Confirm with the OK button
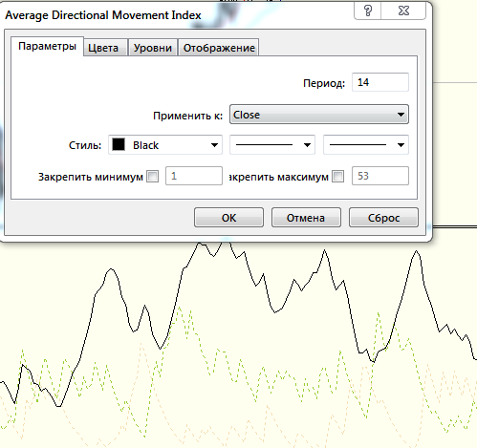Image resolution: width=477 pixels, height=448 pixels. coord(228,218)
